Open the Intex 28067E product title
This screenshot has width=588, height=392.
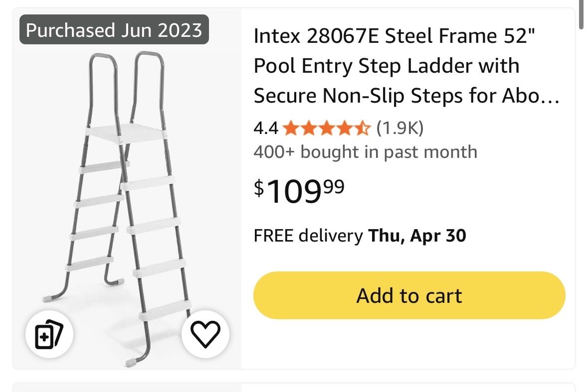point(396,66)
